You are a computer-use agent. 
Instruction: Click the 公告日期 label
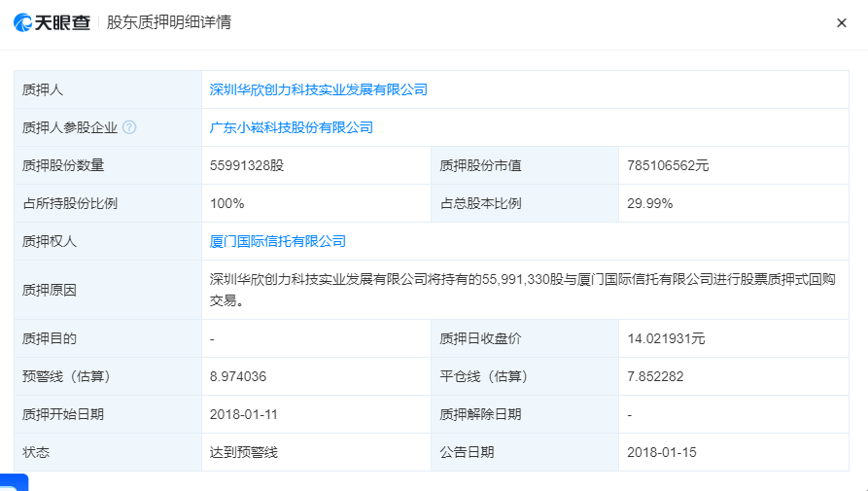point(467,452)
